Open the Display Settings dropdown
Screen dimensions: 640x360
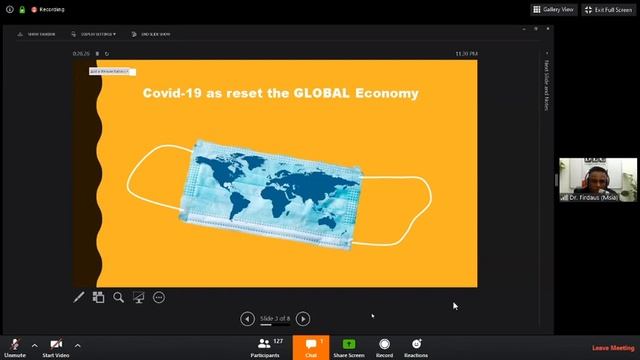(x=93, y=34)
